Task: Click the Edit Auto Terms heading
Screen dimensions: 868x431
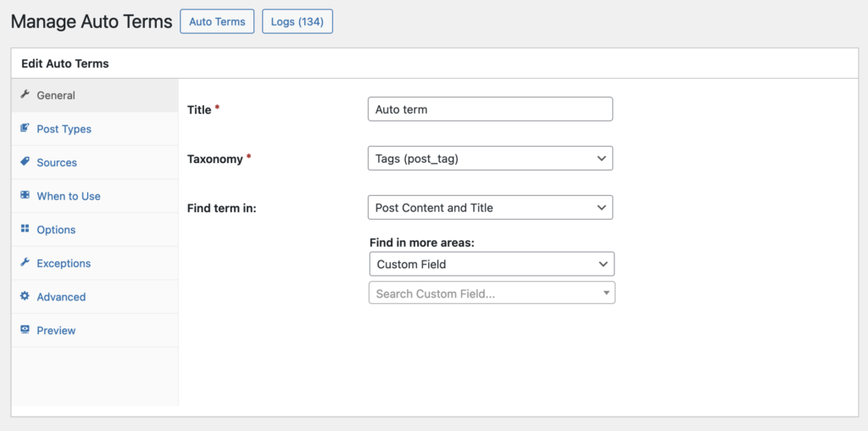Action: click(65, 64)
